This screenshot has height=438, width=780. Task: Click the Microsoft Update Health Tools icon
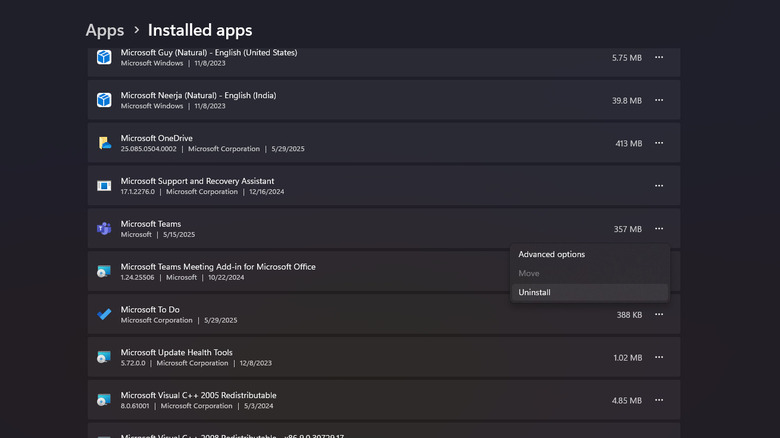click(x=104, y=357)
